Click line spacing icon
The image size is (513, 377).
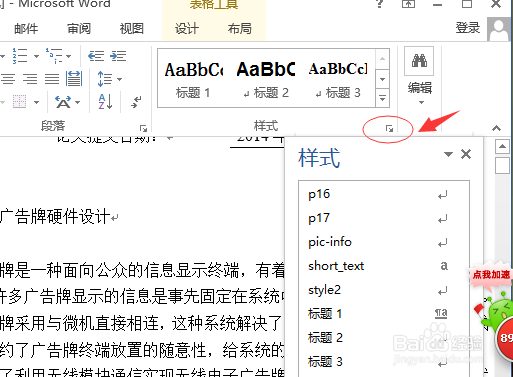coord(105,79)
